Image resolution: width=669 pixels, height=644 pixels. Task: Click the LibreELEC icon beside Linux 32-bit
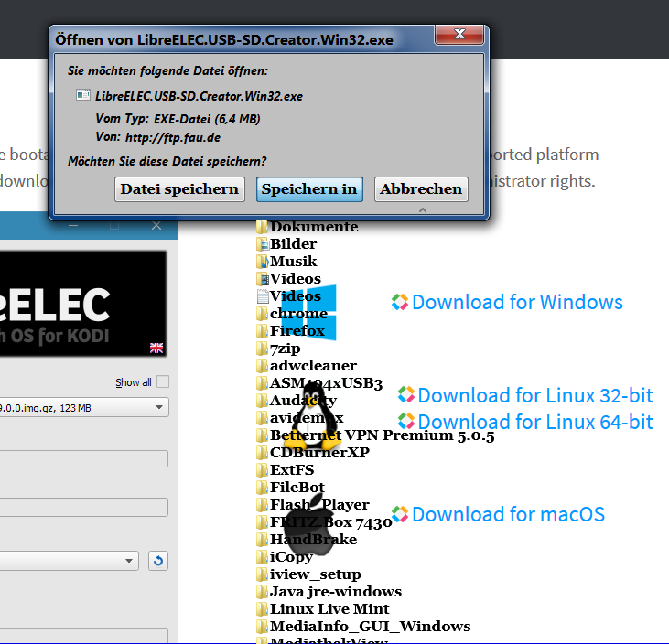point(406,394)
